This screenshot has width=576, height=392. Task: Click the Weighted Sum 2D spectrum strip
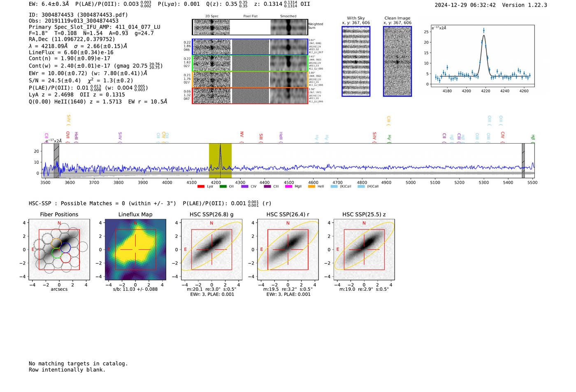[250, 27]
